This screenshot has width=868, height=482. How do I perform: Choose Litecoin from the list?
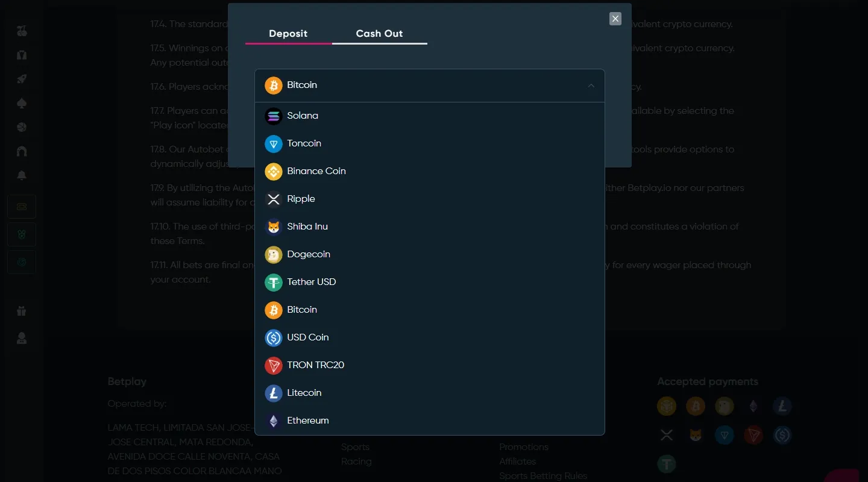(x=430, y=393)
